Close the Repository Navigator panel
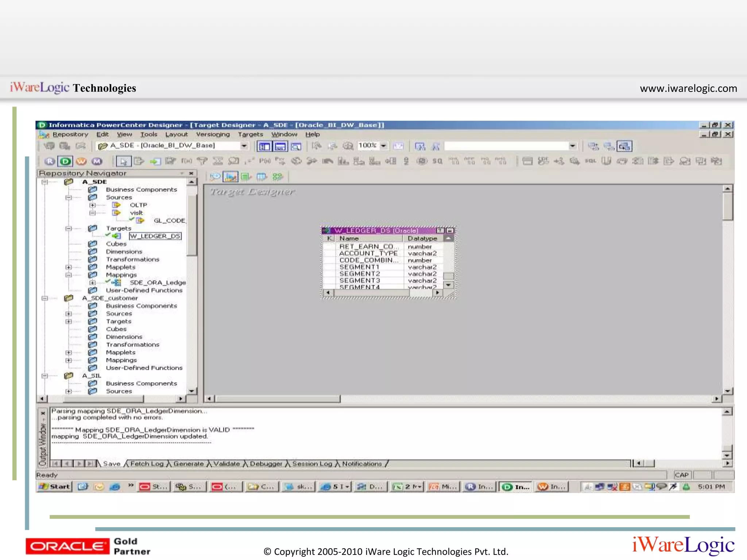747x560 pixels. (x=191, y=173)
